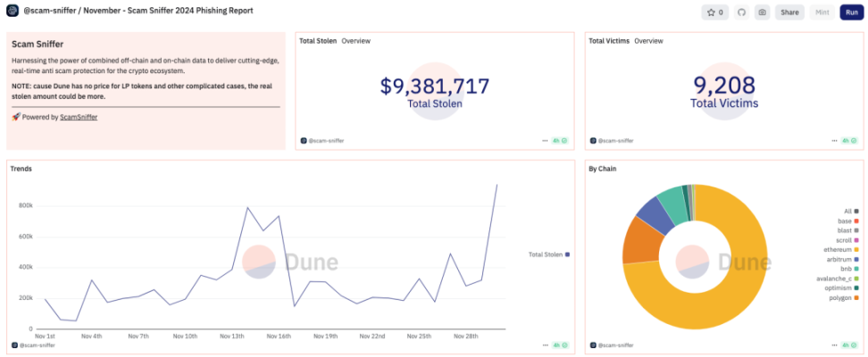
Task: Toggle polygon series in chain legend
Action: tap(843, 298)
